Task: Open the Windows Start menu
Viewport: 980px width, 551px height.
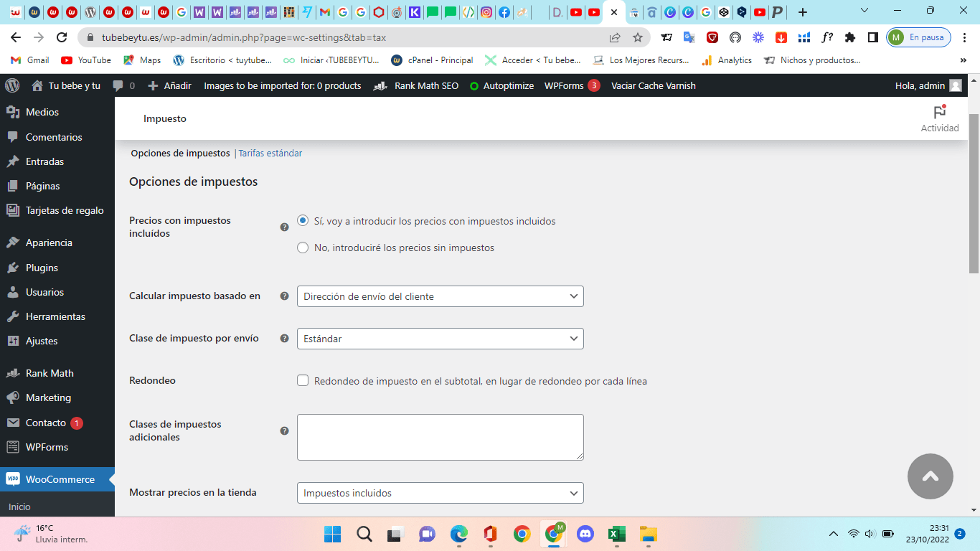Action: coord(333,534)
